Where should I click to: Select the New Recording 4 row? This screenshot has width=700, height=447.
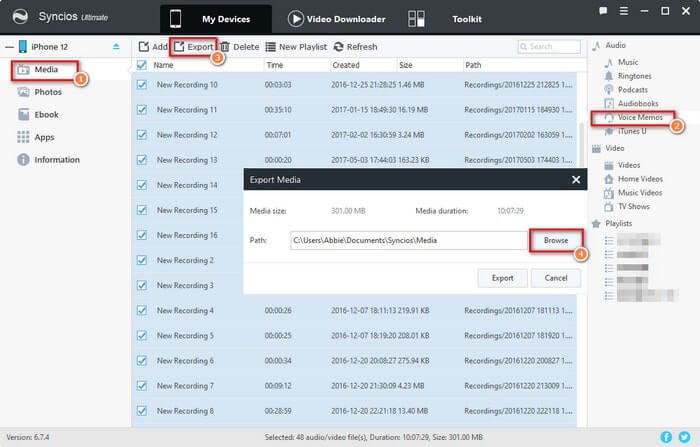click(354, 310)
